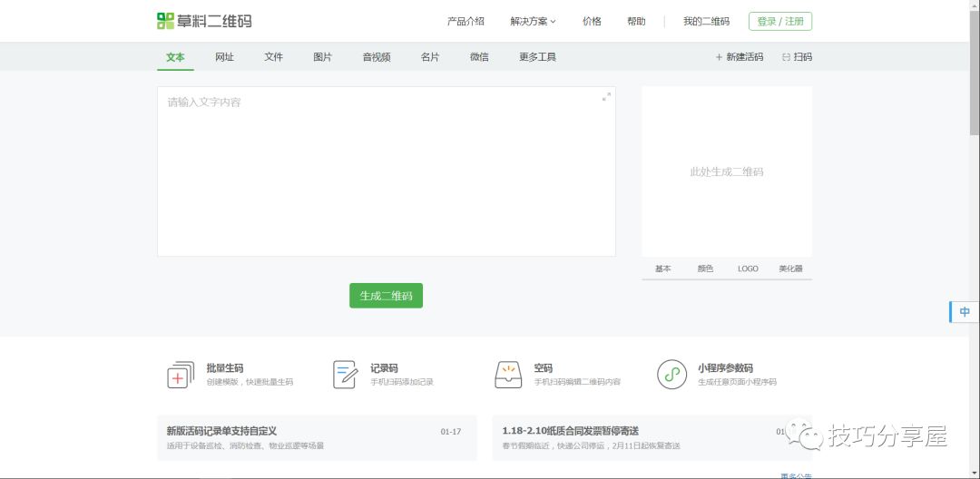Open the 帮助 menu item
This screenshot has width=980, height=479.
(x=636, y=21)
